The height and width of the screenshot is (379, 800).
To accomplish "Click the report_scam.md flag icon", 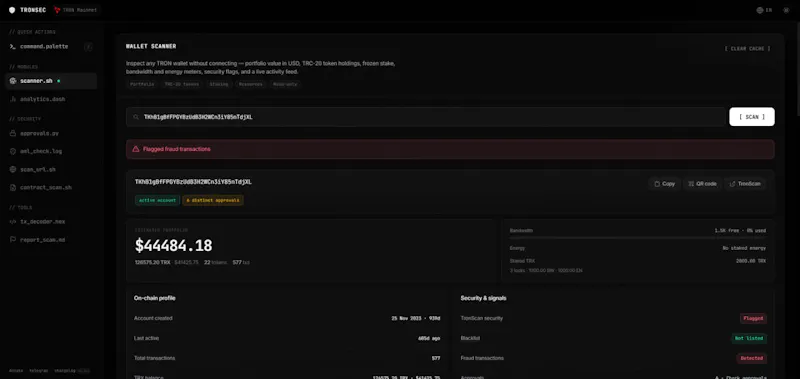I will pyautogui.click(x=13, y=240).
